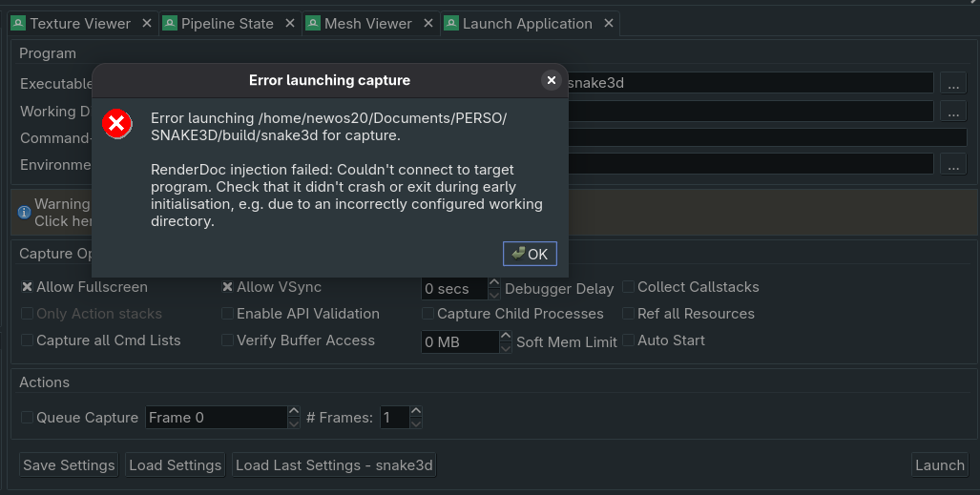Switch to the Mesh Viewer tab
The width and height of the screenshot is (980, 495).
tap(367, 24)
